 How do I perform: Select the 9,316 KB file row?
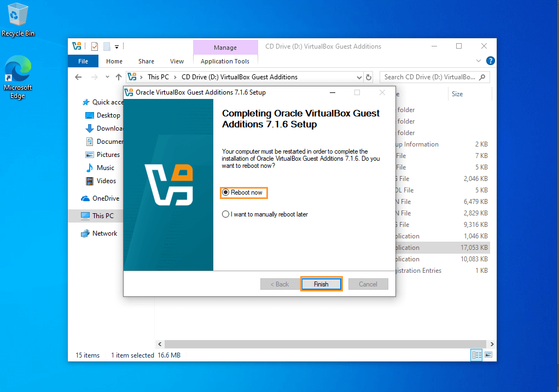[442, 225]
